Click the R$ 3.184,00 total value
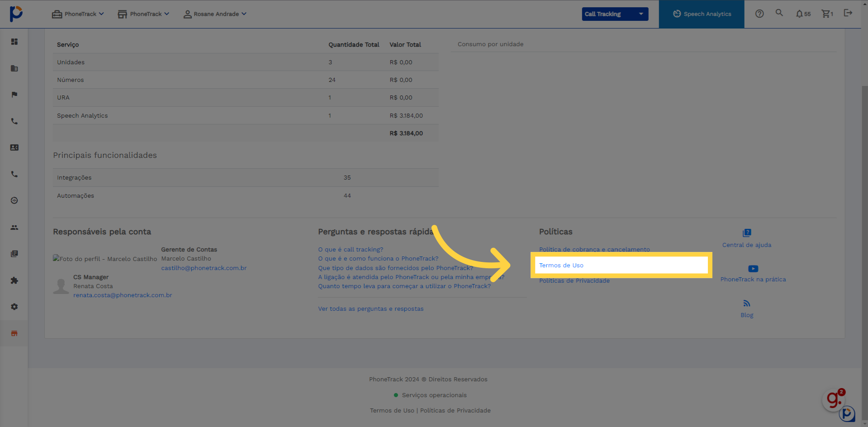The height and width of the screenshot is (427, 868). (x=406, y=133)
